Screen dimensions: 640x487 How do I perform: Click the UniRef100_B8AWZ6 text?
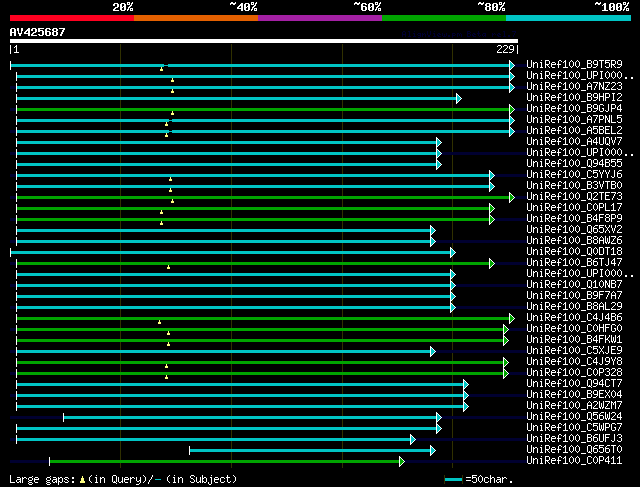coord(574,240)
